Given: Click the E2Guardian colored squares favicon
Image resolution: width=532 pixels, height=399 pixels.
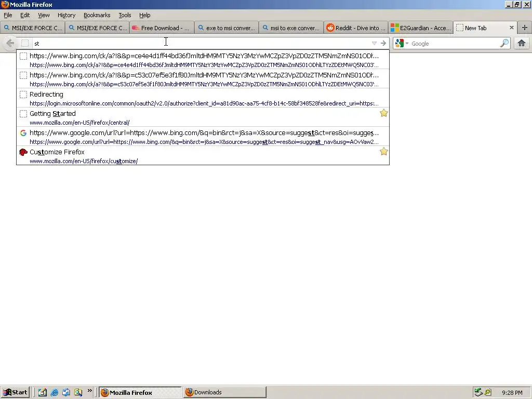Looking at the screenshot, I should pyautogui.click(x=395, y=28).
